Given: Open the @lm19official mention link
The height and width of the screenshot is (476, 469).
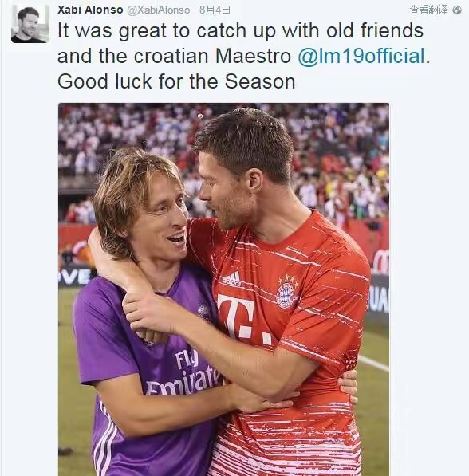Looking at the screenshot, I should pyautogui.click(x=361, y=56).
